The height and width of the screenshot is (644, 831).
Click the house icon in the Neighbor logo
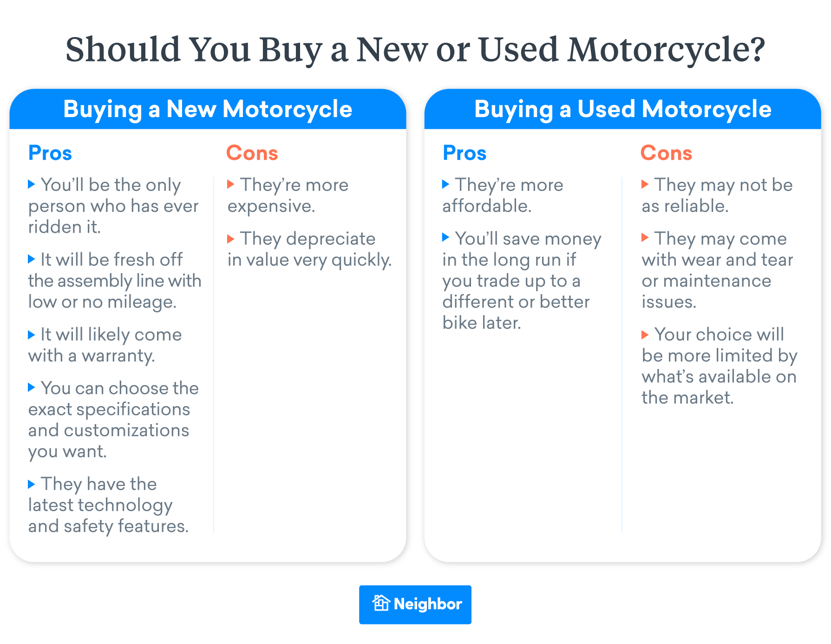pos(381,603)
